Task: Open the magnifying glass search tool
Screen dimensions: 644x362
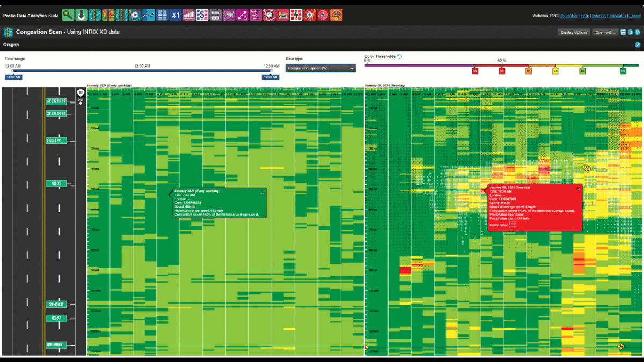Action: point(68,15)
